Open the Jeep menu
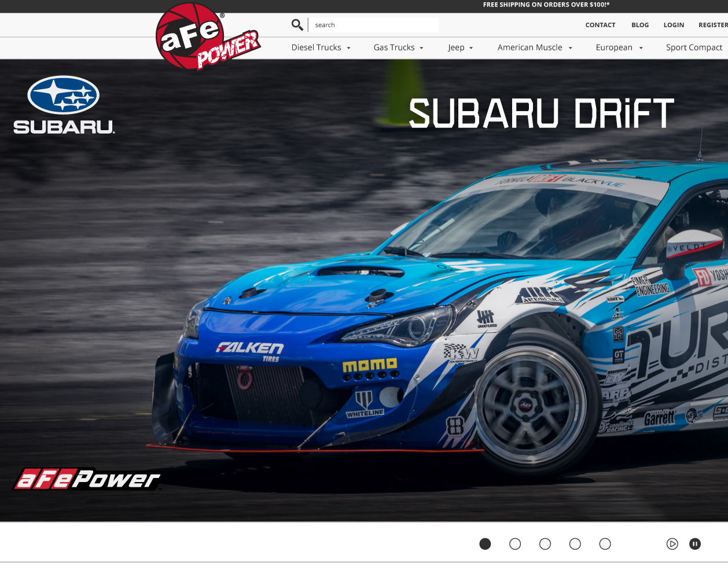The image size is (728, 570). pyautogui.click(x=456, y=47)
